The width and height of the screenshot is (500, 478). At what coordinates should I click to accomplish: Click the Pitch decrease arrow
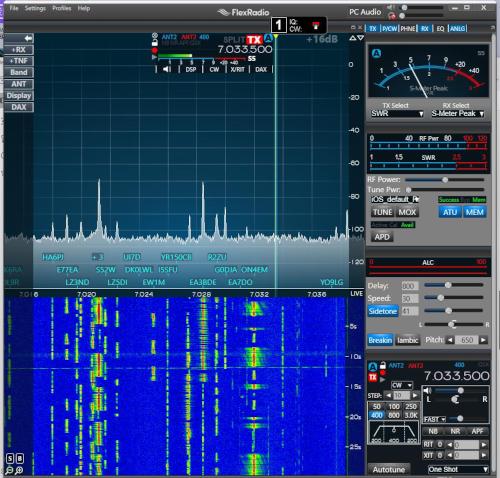click(450, 340)
